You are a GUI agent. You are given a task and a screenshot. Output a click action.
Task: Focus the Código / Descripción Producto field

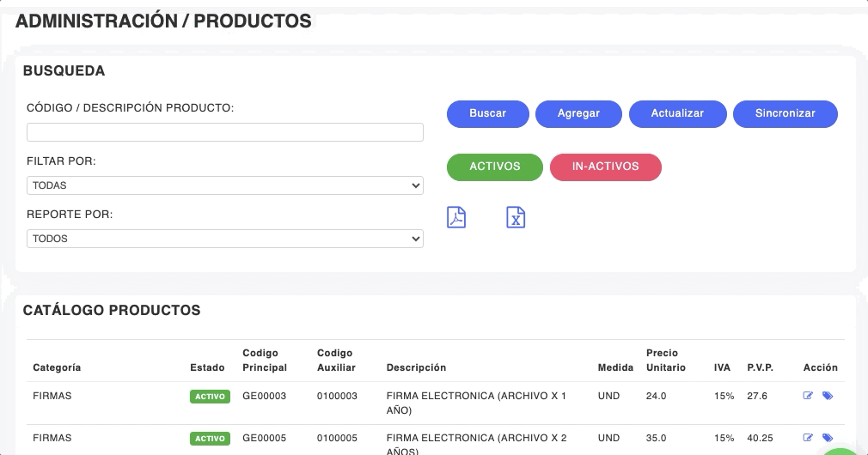225,132
